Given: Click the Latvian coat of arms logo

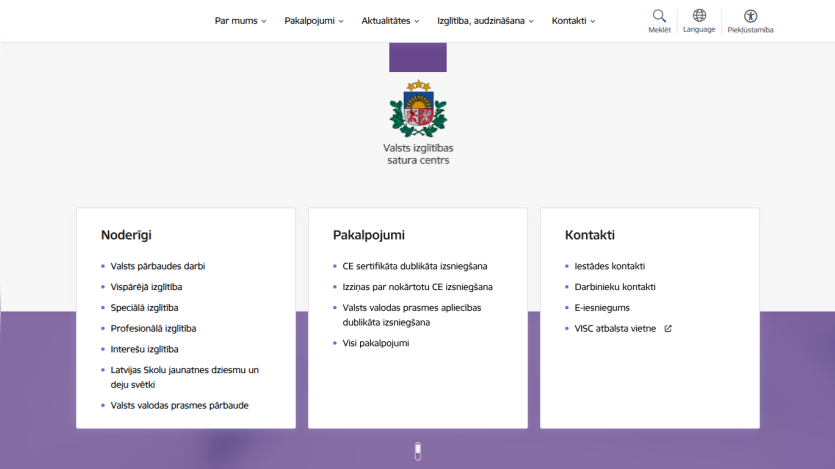Looking at the screenshot, I should (418, 109).
